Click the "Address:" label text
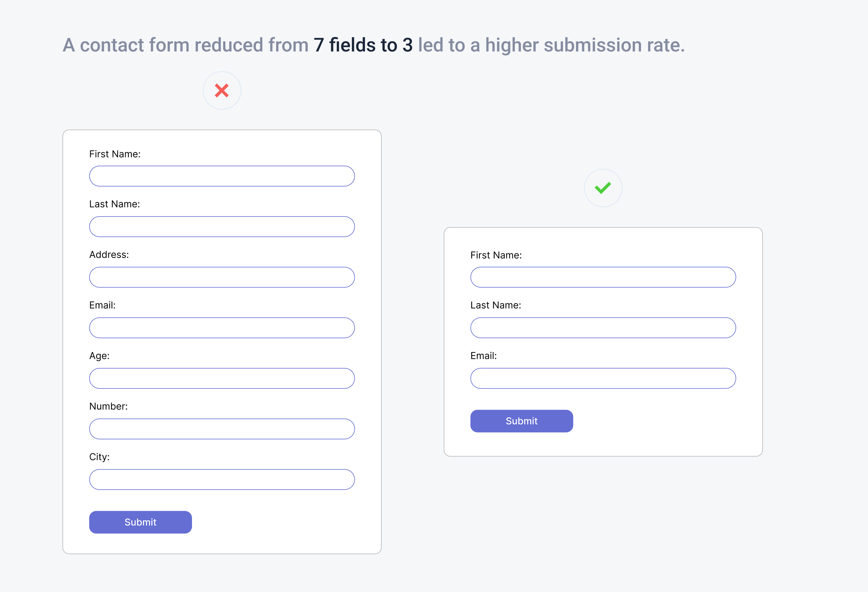The width and height of the screenshot is (868, 592). [109, 255]
